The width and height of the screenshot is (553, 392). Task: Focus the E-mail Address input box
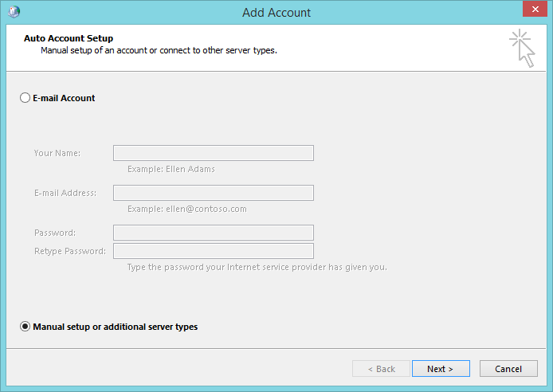coord(214,193)
